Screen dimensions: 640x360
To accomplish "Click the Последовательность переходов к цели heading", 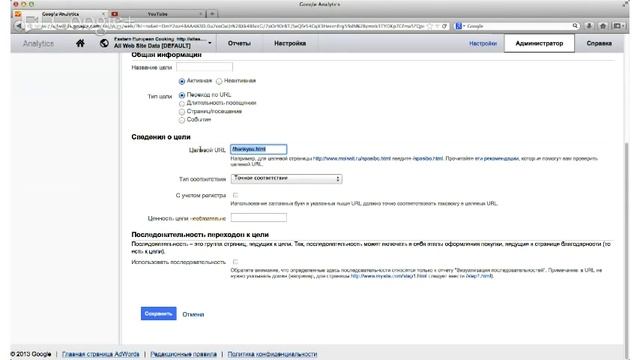I will tap(200, 235).
